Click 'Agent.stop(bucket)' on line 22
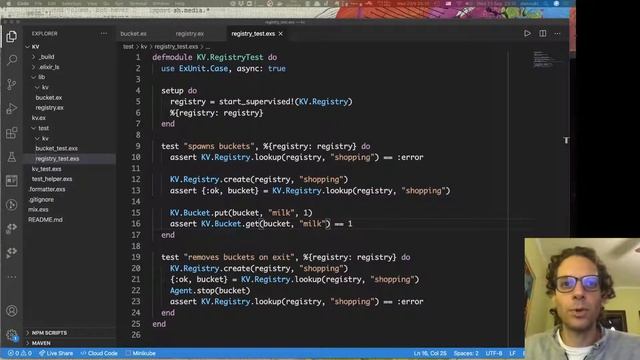640x360 pixels. tap(210, 291)
